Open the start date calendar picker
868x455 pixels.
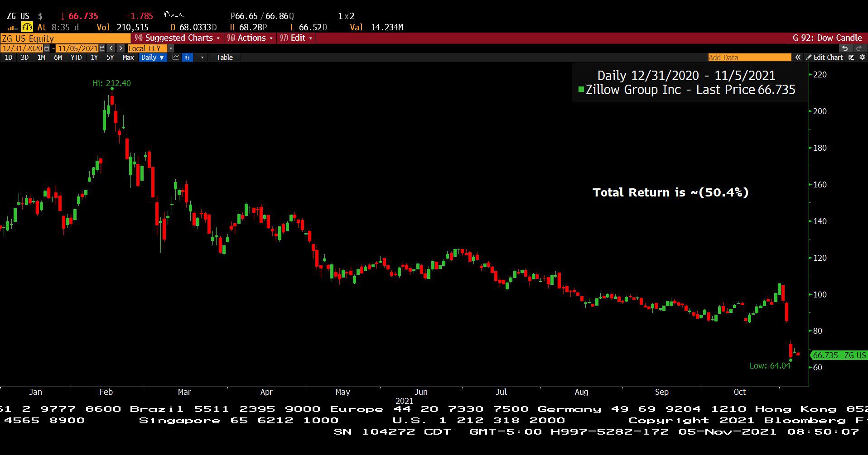(47, 48)
